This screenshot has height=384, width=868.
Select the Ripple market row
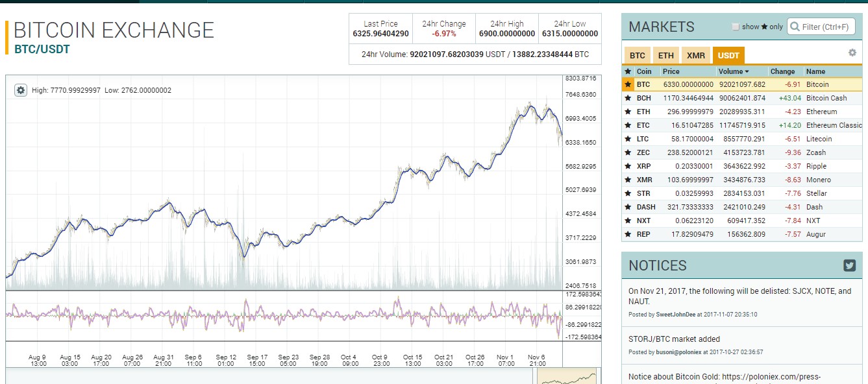[742, 166]
